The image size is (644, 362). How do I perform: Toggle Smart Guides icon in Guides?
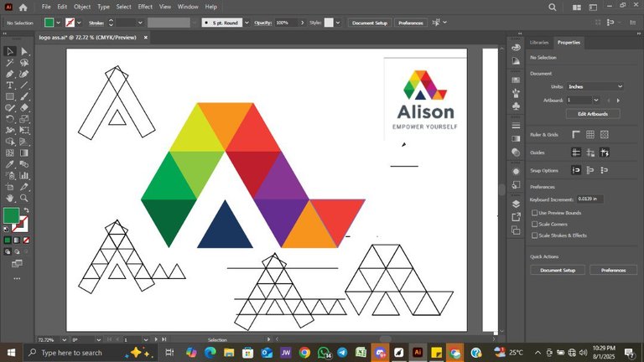pyautogui.click(x=604, y=153)
